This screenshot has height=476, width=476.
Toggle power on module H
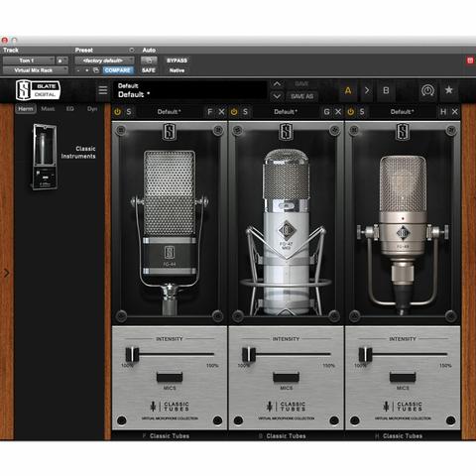pos(351,112)
